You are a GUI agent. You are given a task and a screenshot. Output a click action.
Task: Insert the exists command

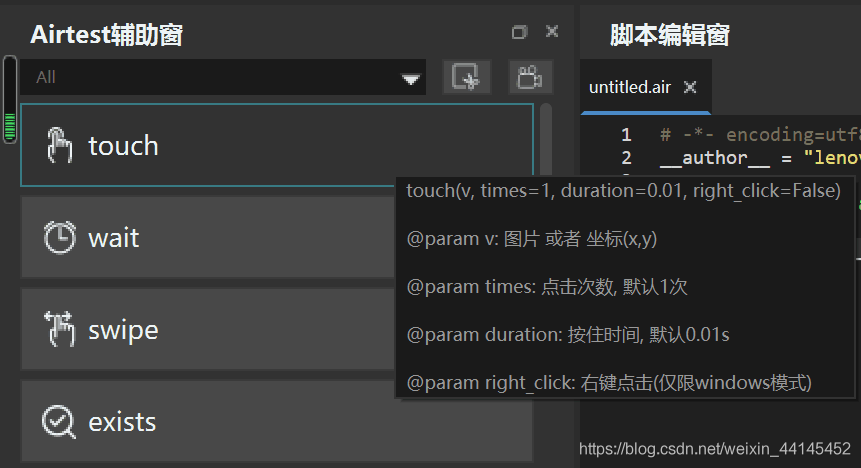pyautogui.click(x=277, y=421)
